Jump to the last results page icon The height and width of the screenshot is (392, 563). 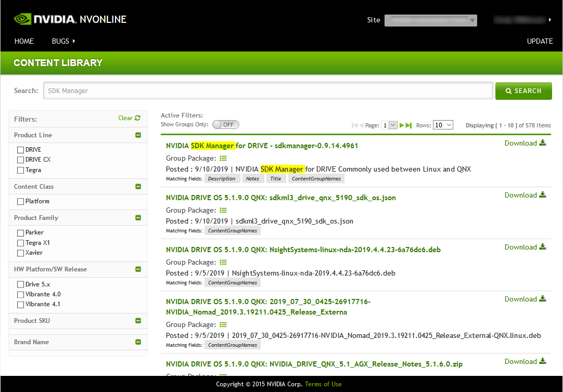coord(409,125)
